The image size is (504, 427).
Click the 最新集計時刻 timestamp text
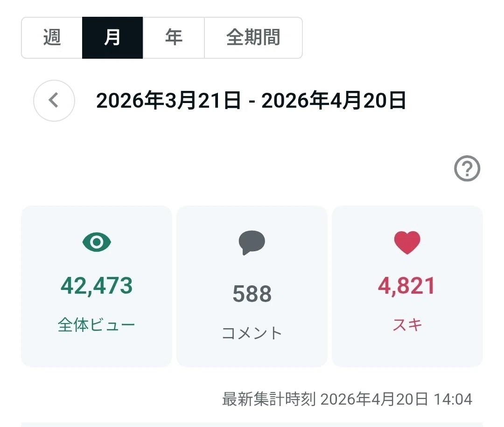(x=347, y=399)
